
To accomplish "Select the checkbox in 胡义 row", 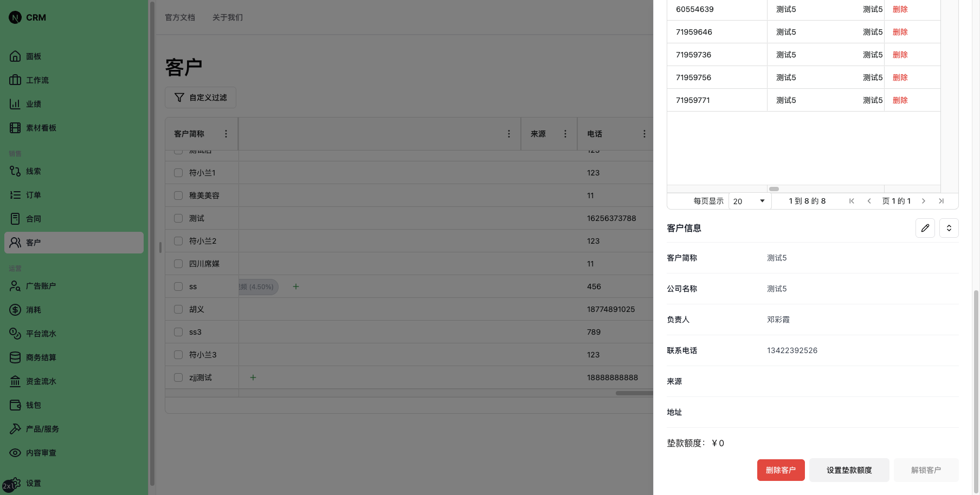I will pos(178,309).
